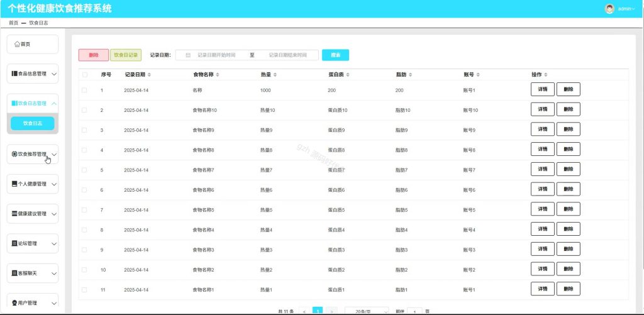Delete the 食物名称4 row
644x315 pixels.
click(569, 229)
